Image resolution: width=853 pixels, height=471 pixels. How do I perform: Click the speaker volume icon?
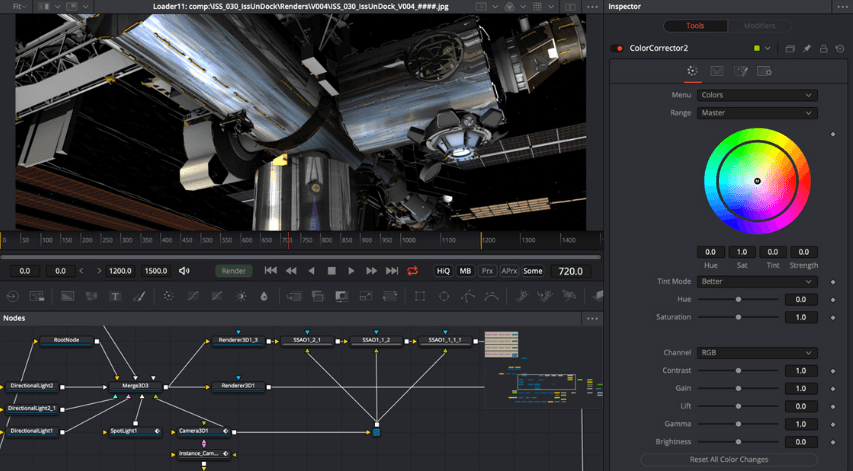pos(184,271)
